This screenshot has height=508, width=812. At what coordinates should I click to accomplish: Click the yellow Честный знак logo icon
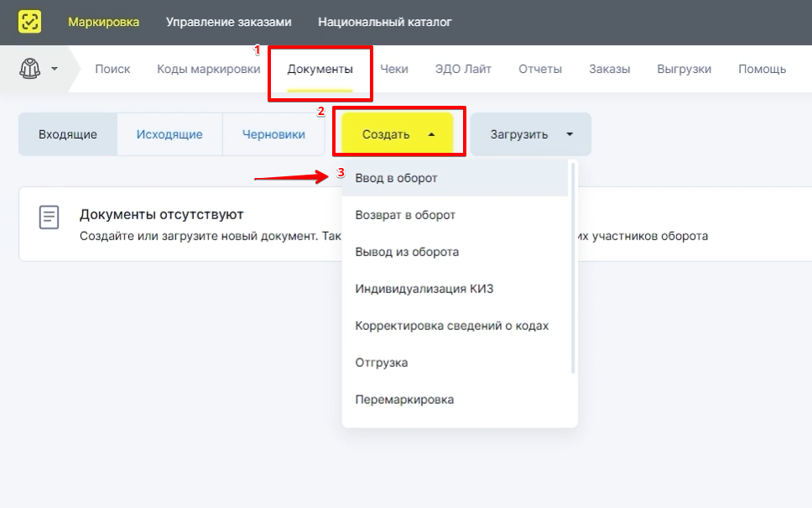click(29, 22)
